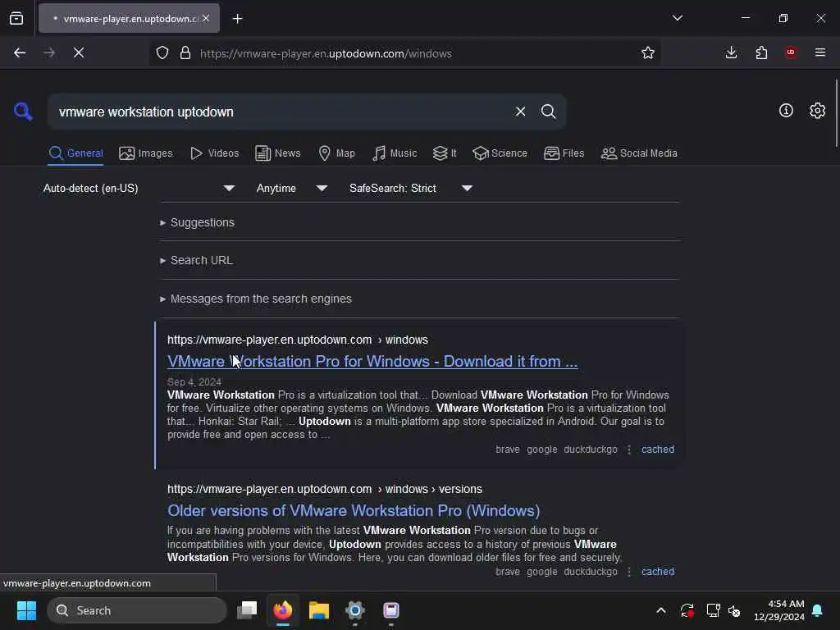Screen dimensions: 840x630
Task: Switch to News category
Action: pyautogui.click(x=278, y=153)
